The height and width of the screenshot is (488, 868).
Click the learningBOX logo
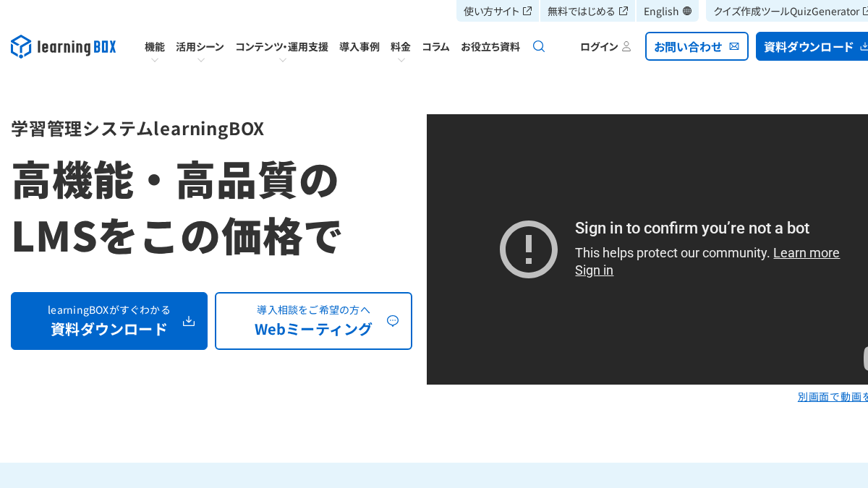point(63,47)
